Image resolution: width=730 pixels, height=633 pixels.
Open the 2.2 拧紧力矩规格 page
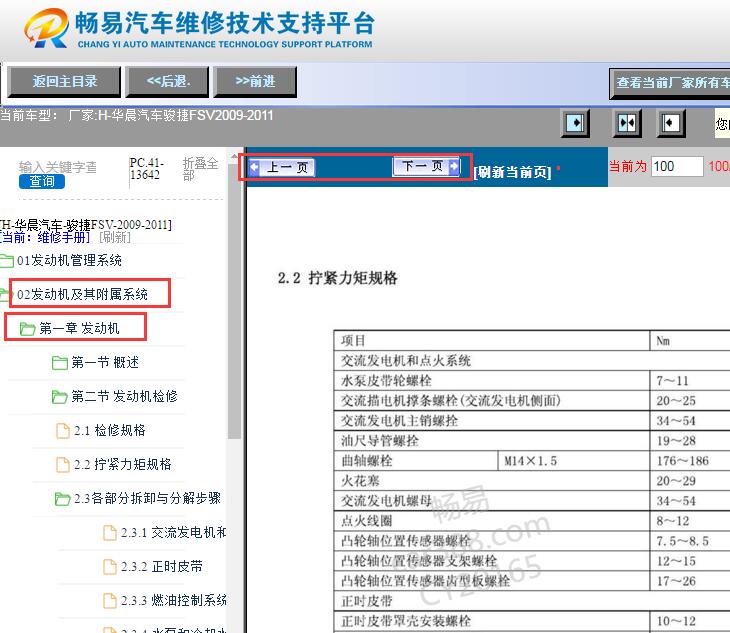point(122,464)
